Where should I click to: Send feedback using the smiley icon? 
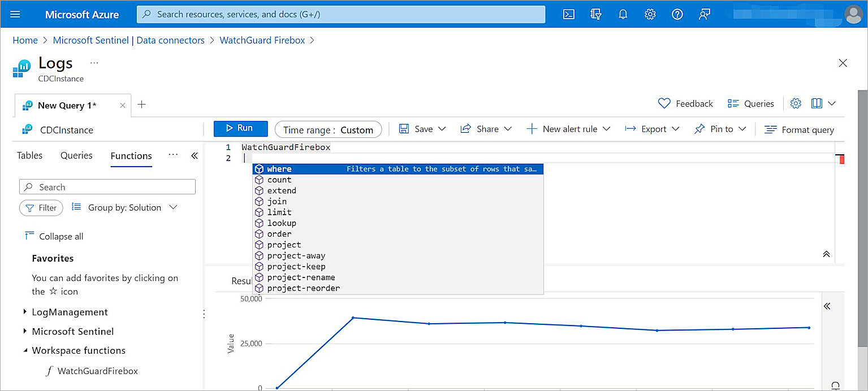pyautogui.click(x=704, y=14)
